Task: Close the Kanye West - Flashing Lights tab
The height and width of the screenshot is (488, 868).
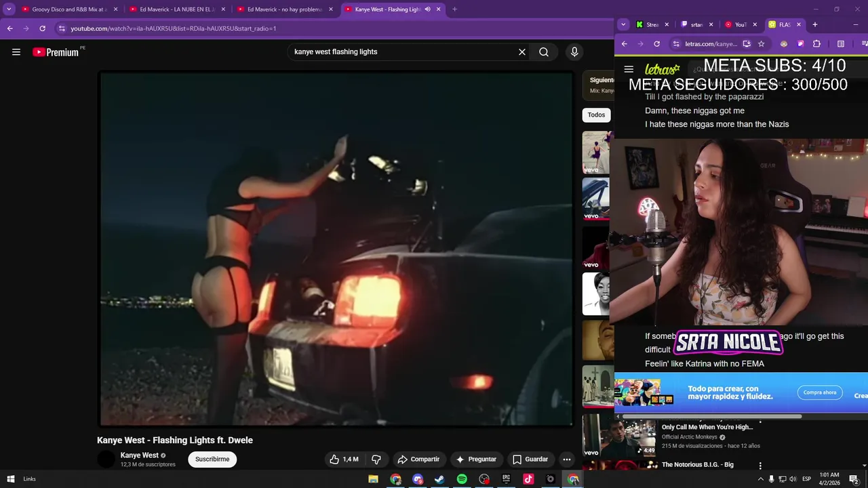Action: coord(439,9)
